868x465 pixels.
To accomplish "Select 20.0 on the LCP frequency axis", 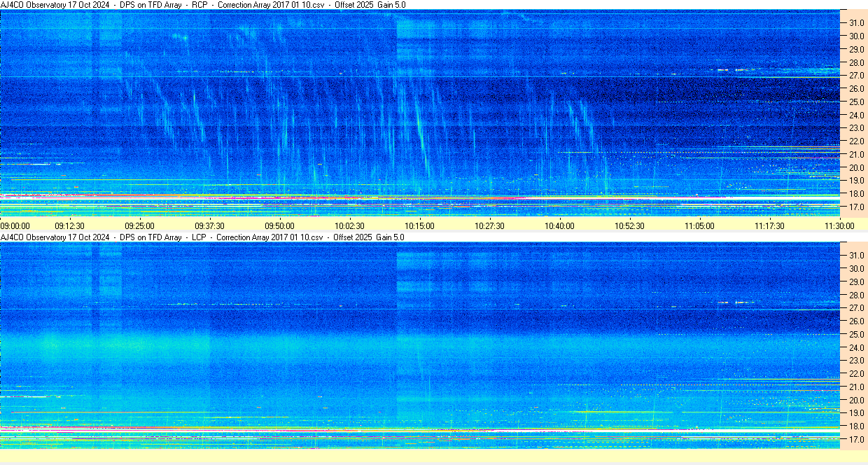I will point(857,400).
